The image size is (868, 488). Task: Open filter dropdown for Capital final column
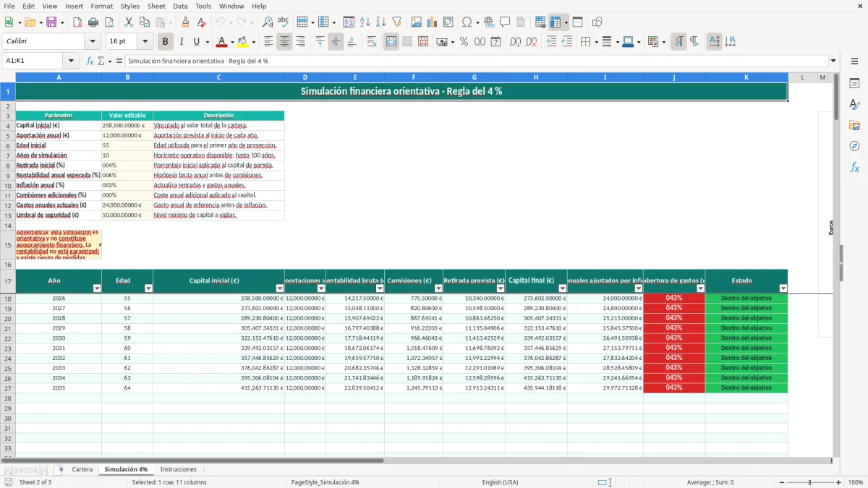click(562, 288)
